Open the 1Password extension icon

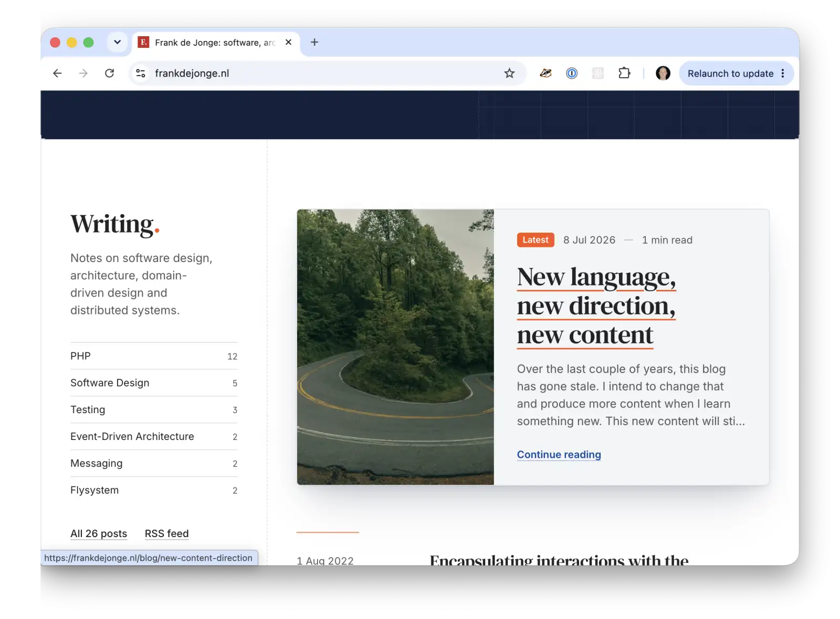(x=572, y=74)
